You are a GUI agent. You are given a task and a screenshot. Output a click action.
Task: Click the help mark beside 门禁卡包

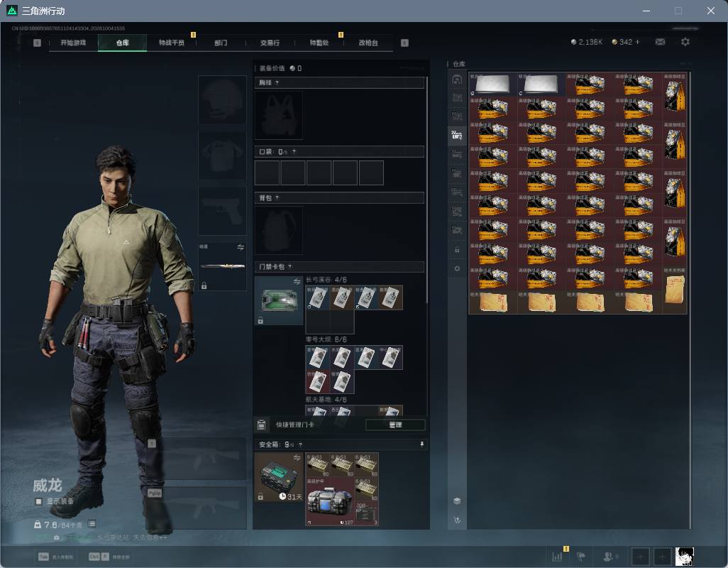pyautogui.click(x=289, y=266)
